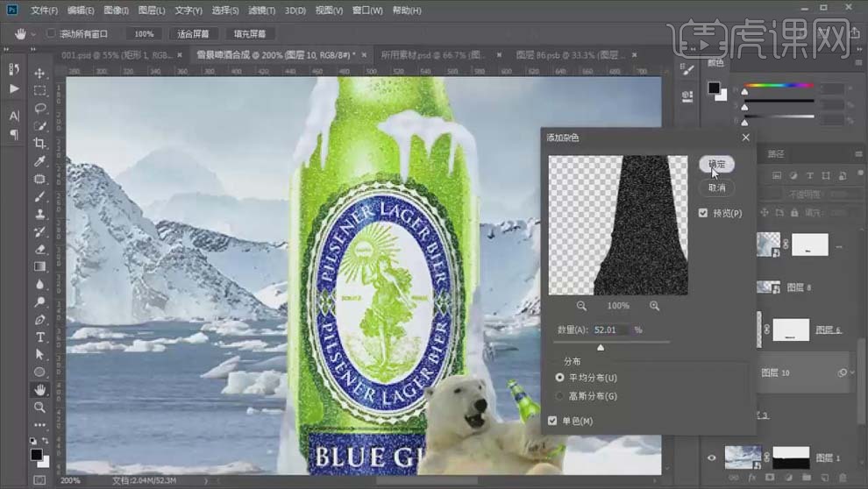
Task: Select the Zoom magnifier tool in toolbar
Action: pyautogui.click(x=40, y=407)
